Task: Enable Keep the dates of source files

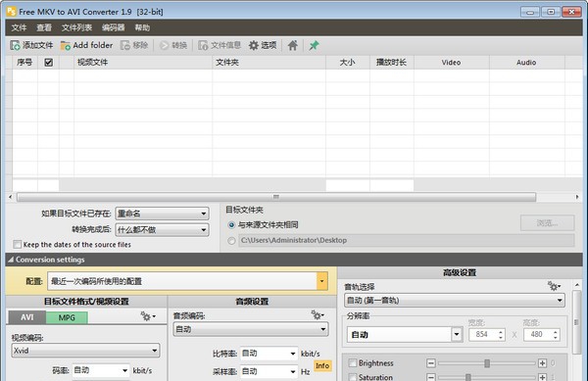Action: [x=17, y=244]
